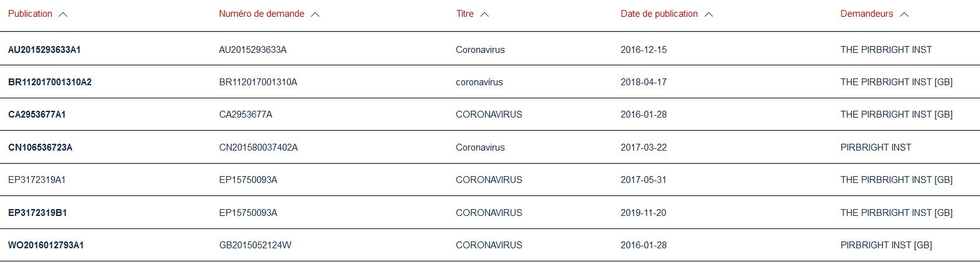The height and width of the screenshot is (262, 980).
Task: Click the chevron next to Date de publication
Action: click(709, 14)
